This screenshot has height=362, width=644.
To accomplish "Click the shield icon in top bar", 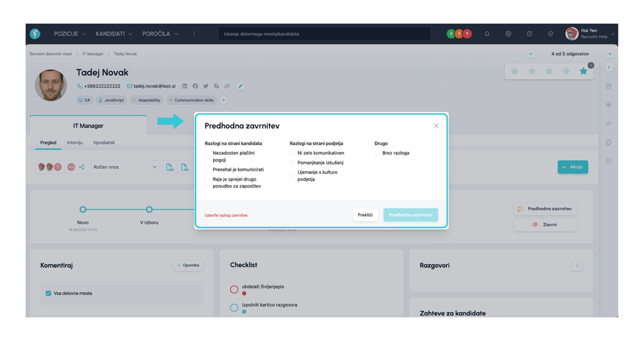I will pos(550,34).
